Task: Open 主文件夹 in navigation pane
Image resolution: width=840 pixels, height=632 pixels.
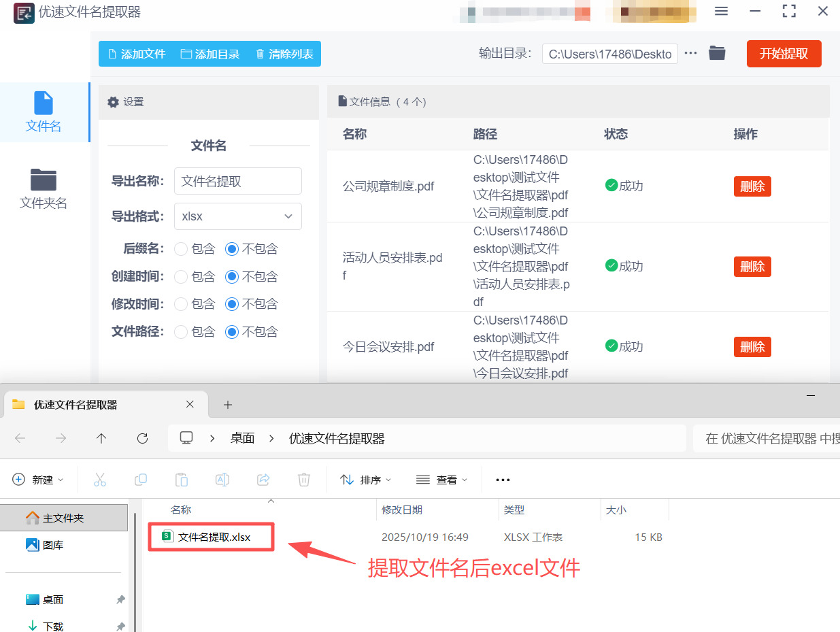Action: pyautogui.click(x=64, y=518)
